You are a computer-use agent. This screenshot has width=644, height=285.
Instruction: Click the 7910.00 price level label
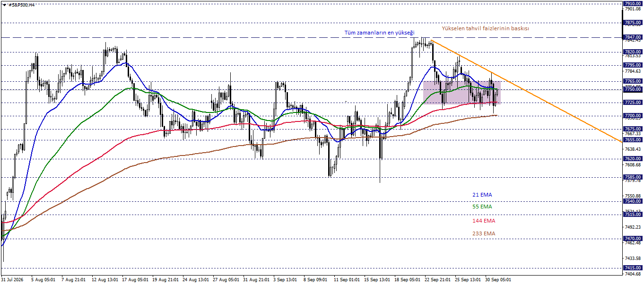click(633, 3)
